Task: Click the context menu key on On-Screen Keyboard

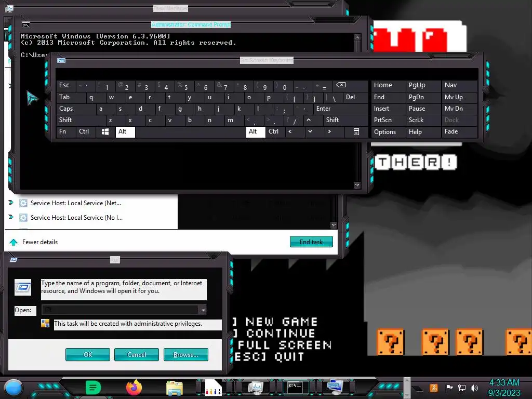Action: point(356,131)
